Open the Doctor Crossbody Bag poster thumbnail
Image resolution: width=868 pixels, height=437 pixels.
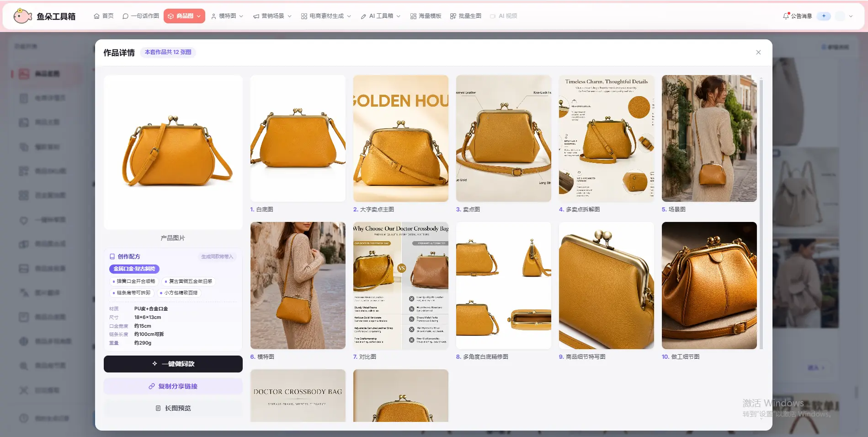point(298,395)
